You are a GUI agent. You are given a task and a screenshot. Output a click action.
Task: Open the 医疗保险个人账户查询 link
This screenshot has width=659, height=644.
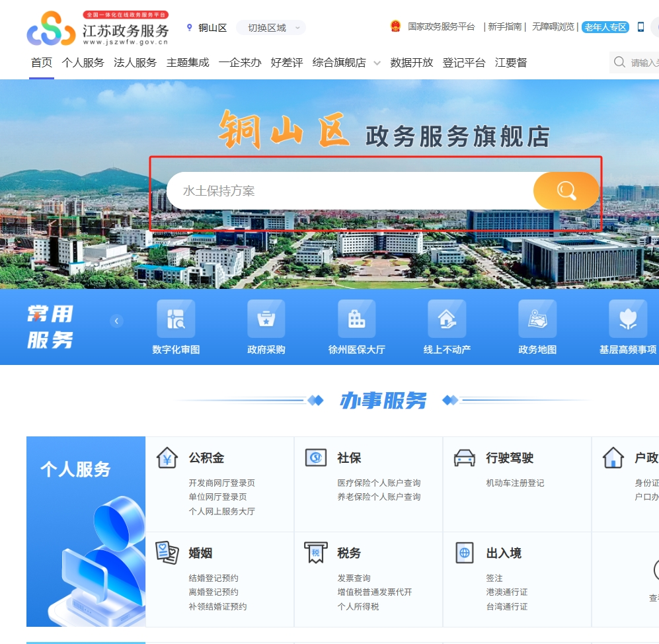[379, 483]
